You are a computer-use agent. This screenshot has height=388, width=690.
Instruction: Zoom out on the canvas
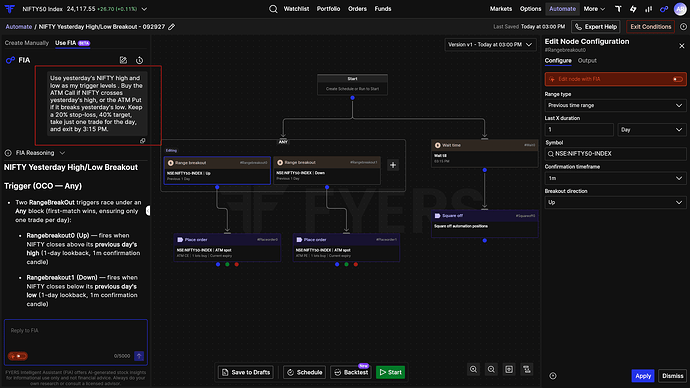491,370
